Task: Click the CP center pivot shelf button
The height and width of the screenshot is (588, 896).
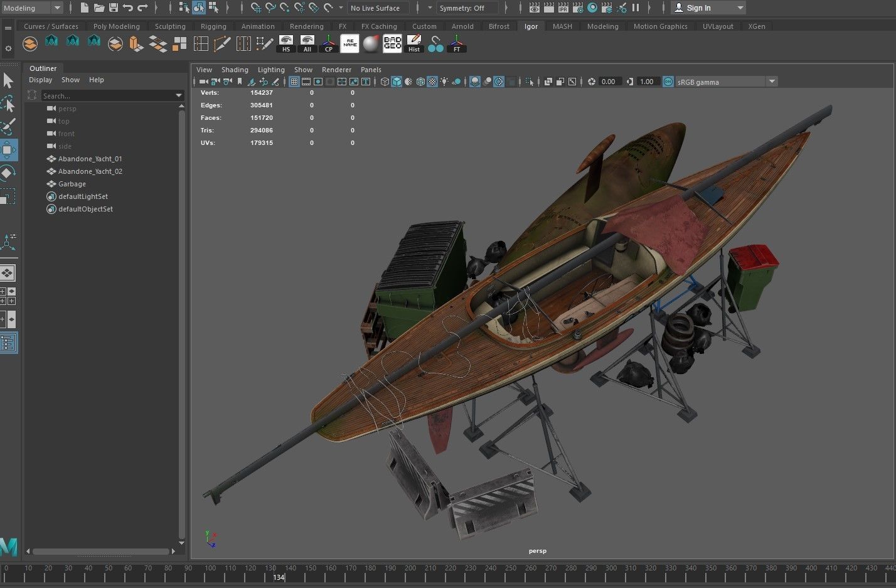Action: click(328, 44)
